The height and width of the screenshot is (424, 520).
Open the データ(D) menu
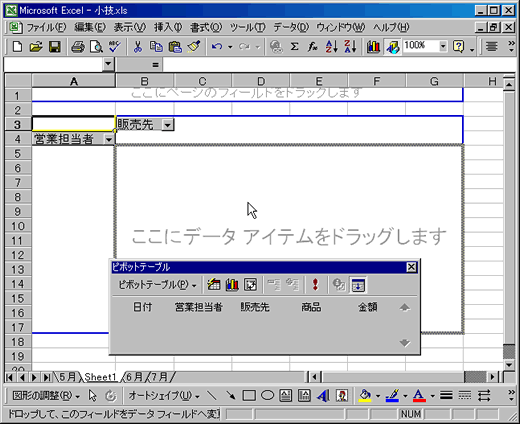click(x=291, y=27)
